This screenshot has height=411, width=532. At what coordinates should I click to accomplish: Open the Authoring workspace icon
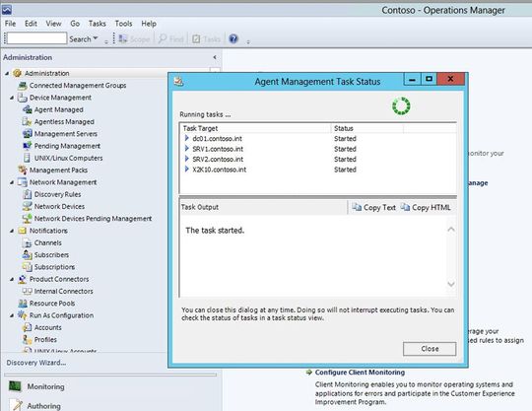point(16,405)
